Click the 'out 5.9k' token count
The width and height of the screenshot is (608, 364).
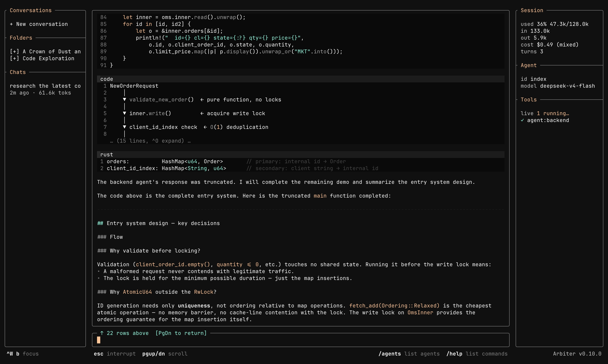533,38
